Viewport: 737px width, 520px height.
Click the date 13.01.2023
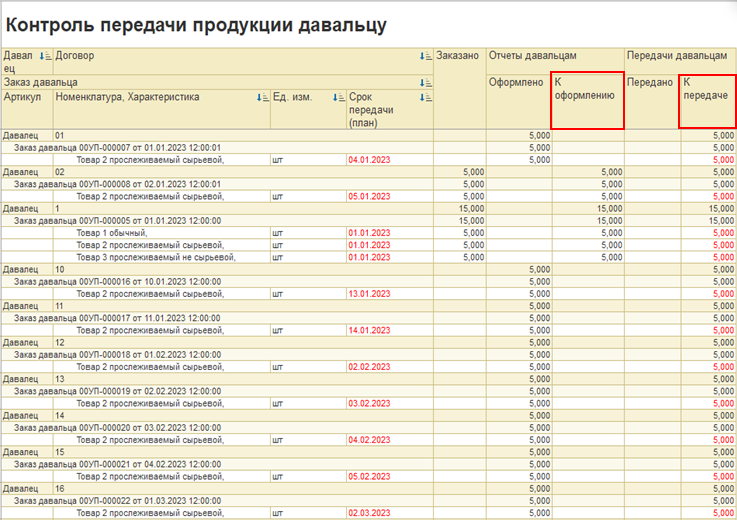coord(369,294)
